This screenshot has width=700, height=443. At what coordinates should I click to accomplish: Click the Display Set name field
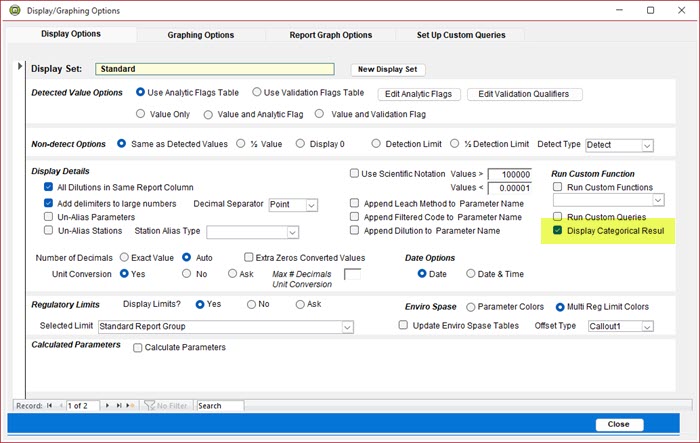click(215, 69)
